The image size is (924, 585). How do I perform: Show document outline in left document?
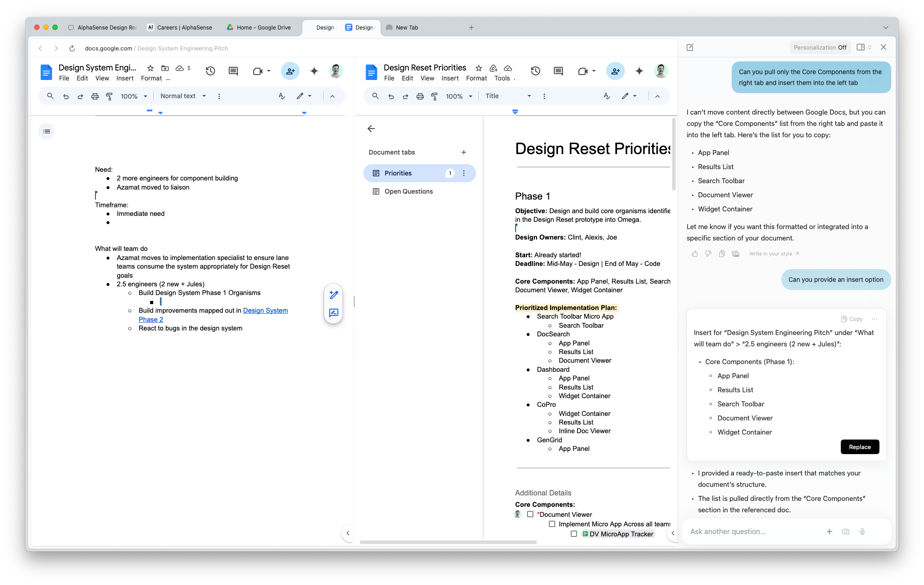pyautogui.click(x=46, y=131)
